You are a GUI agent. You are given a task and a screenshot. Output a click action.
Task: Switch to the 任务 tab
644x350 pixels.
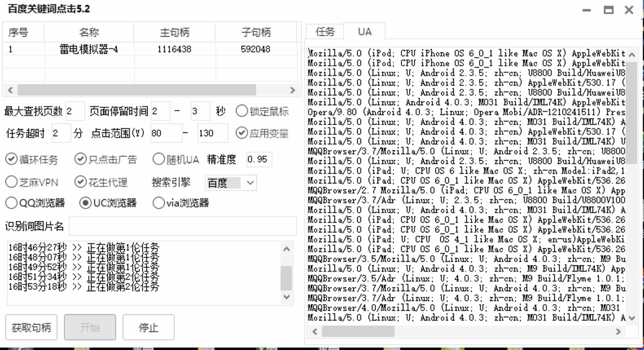click(x=325, y=31)
